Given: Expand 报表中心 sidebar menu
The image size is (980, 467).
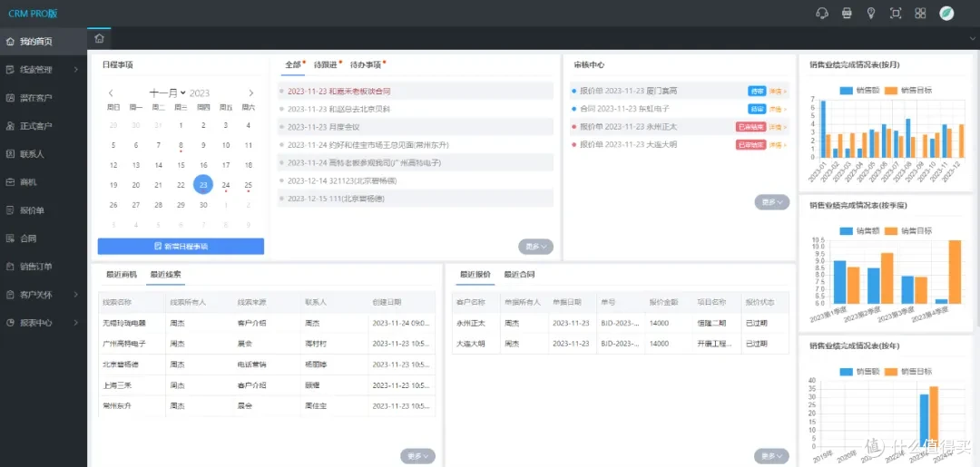Looking at the screenshot, I should click(x=44, y=323).
